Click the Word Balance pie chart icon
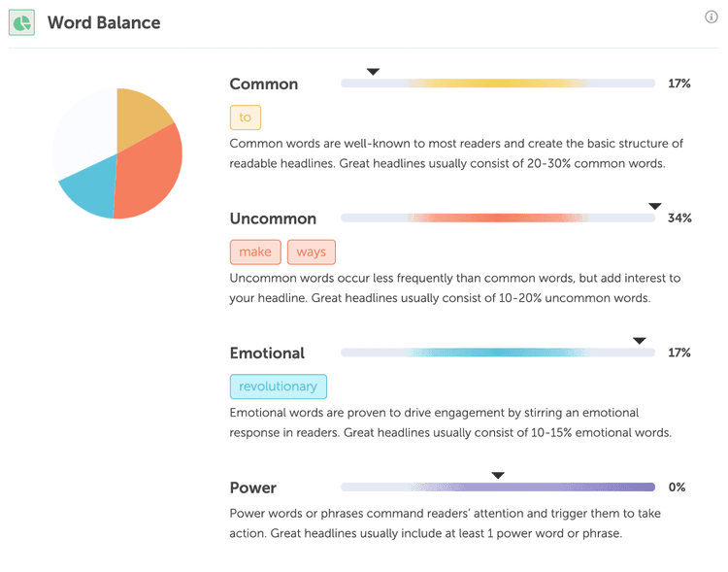This screenshot has height=572, width=728. pyautogui.click(x=21, y=22)
